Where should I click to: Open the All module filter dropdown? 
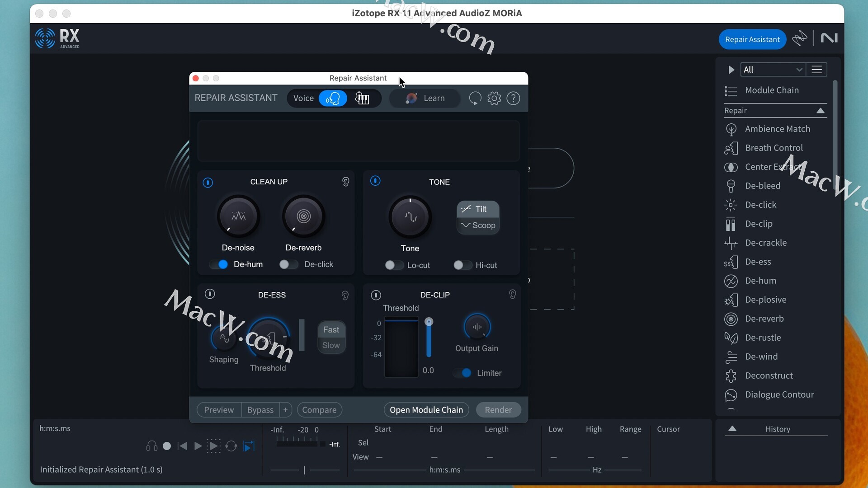[x=773, y=70]
